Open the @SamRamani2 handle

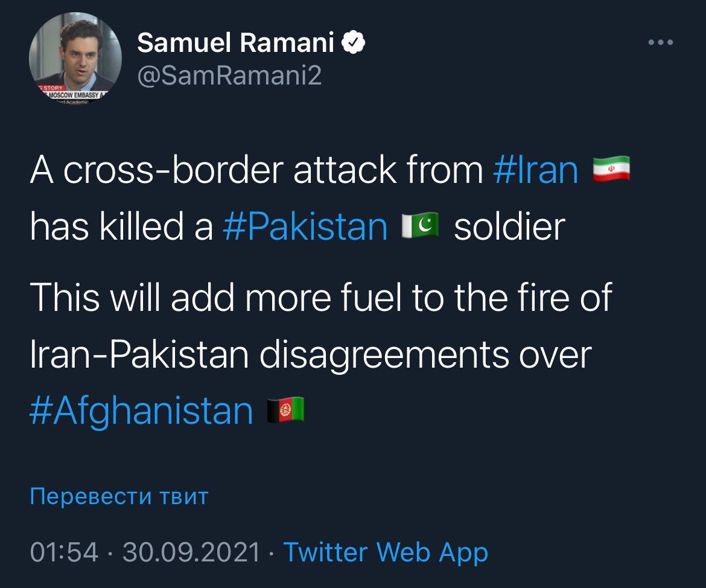[x=229, y=75]
